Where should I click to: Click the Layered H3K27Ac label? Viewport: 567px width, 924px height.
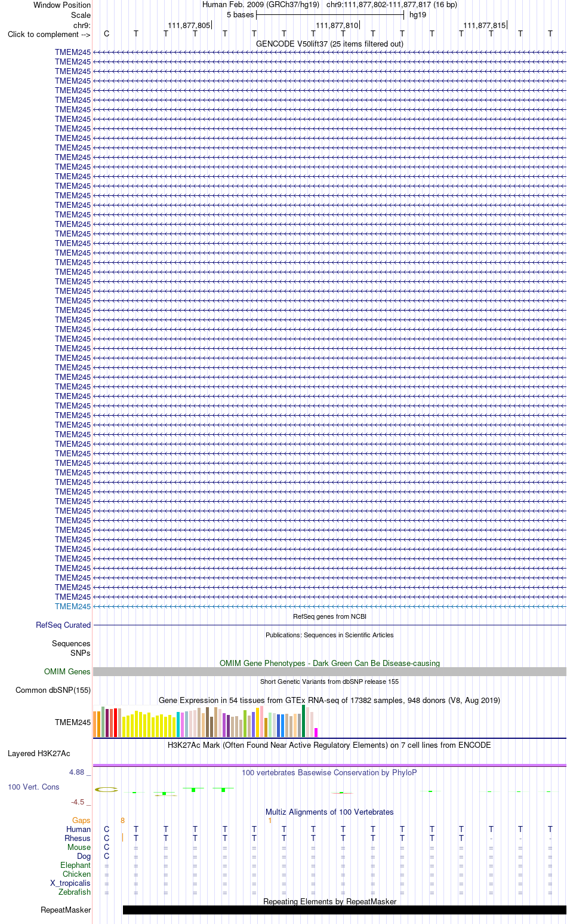39,753
